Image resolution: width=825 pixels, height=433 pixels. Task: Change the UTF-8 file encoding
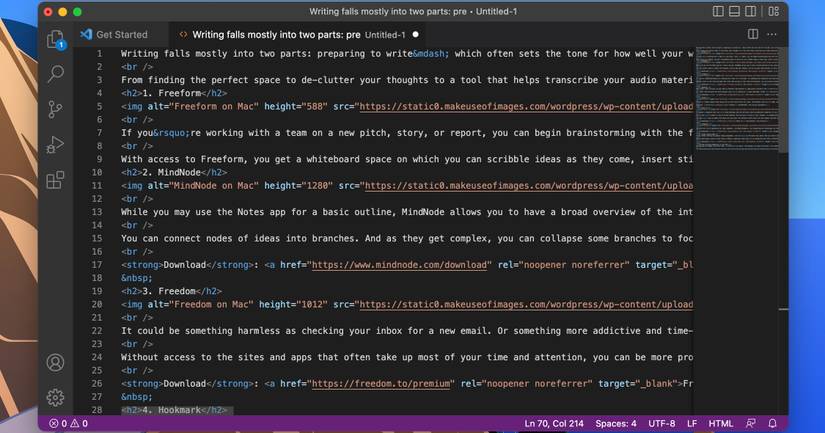tap(661, 423)
